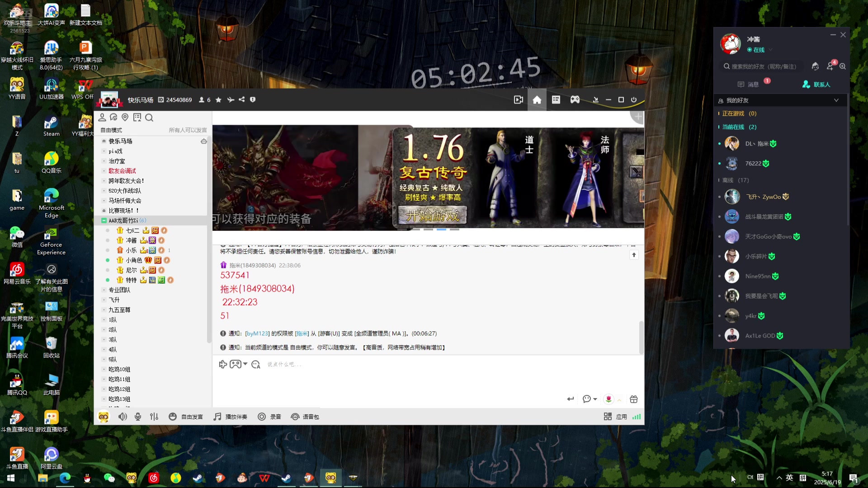Image resolution: width=868 pixels, height=488 pixels.
Task: Click the customer service headset icon in friends panel
Action: tap(815, 66)
